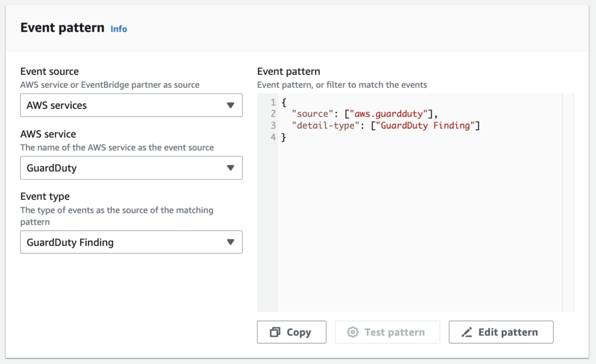Click the Event type field label

tap(45, 197)
